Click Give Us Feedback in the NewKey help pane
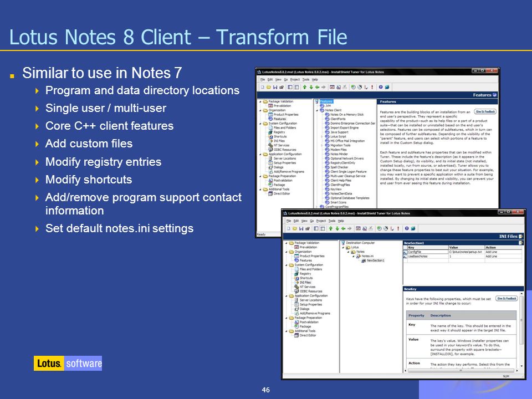532x399 pixels. point(507,299)
